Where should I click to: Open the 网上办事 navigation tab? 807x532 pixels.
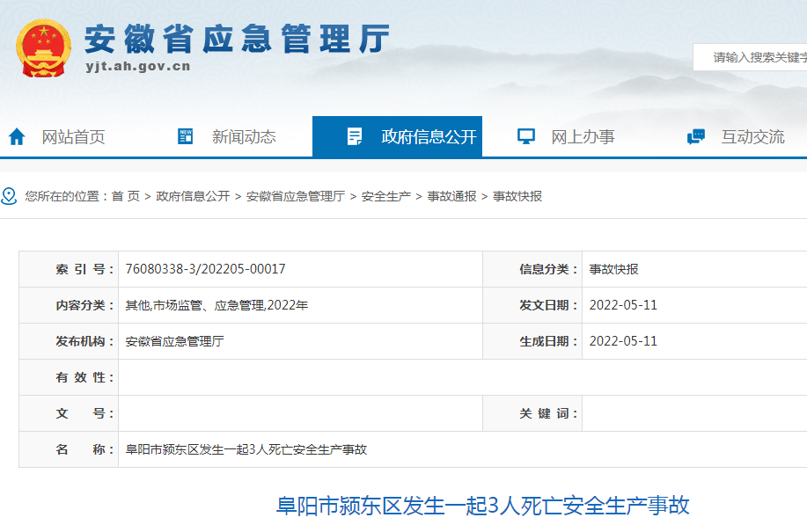pos(583,136)
